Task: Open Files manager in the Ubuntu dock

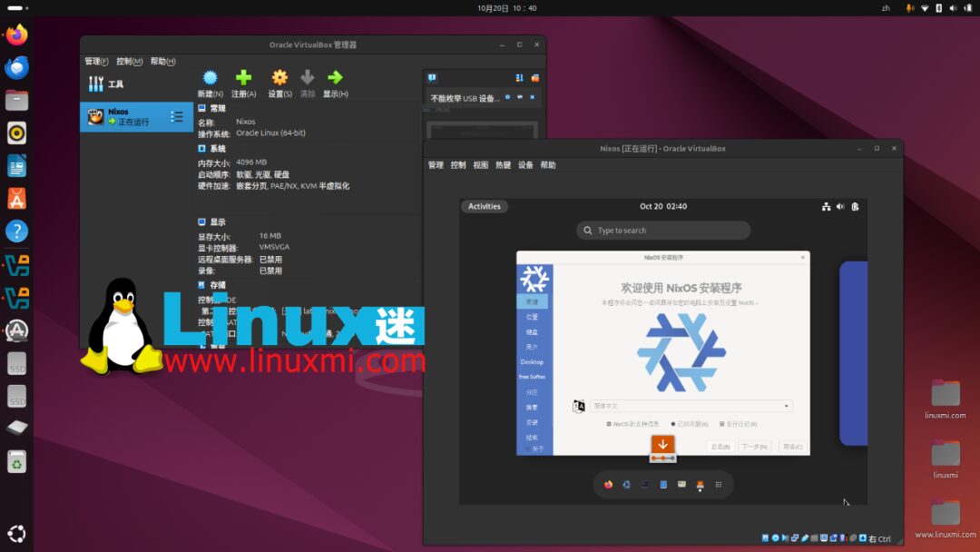Action: pos(17,100)
